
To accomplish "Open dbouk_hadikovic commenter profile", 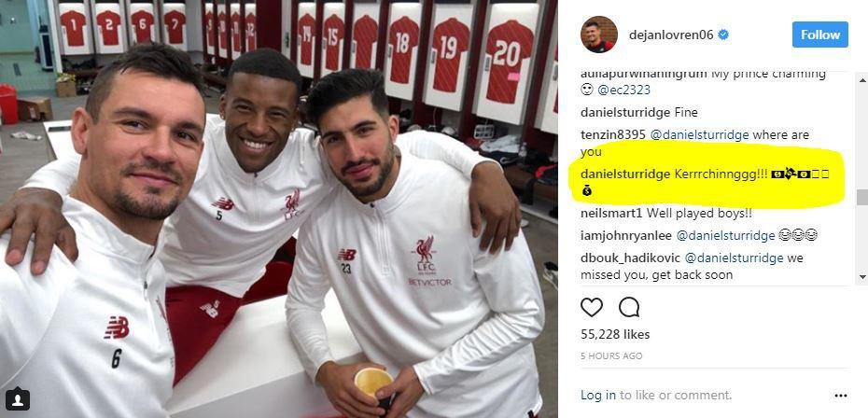I will tap(631, 258).
